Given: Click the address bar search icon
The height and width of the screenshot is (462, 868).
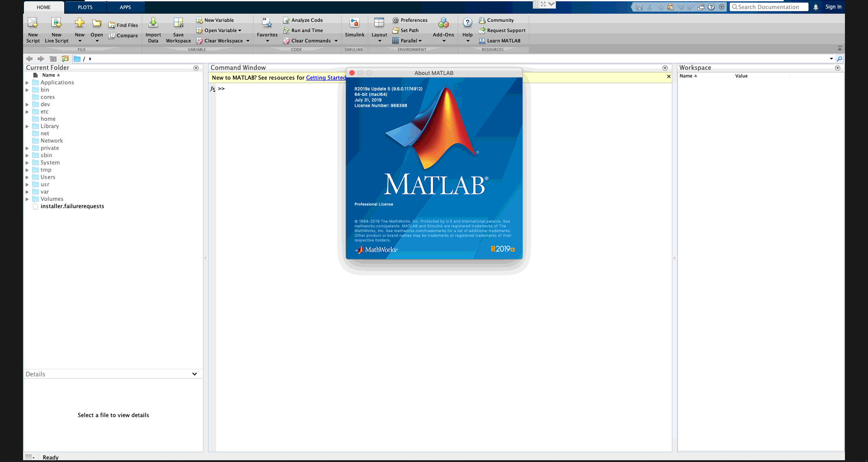Looking at the screenshot, I should click(840, 59).
